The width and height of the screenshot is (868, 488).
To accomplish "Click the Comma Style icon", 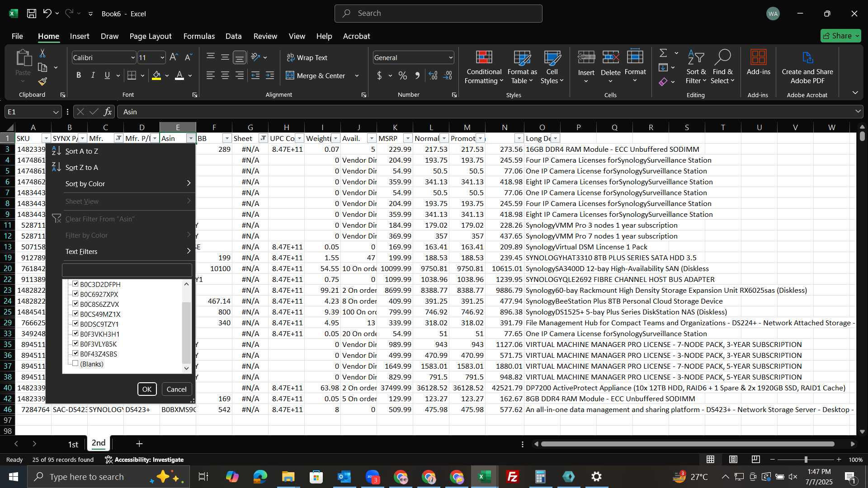I will pos(417,75).
